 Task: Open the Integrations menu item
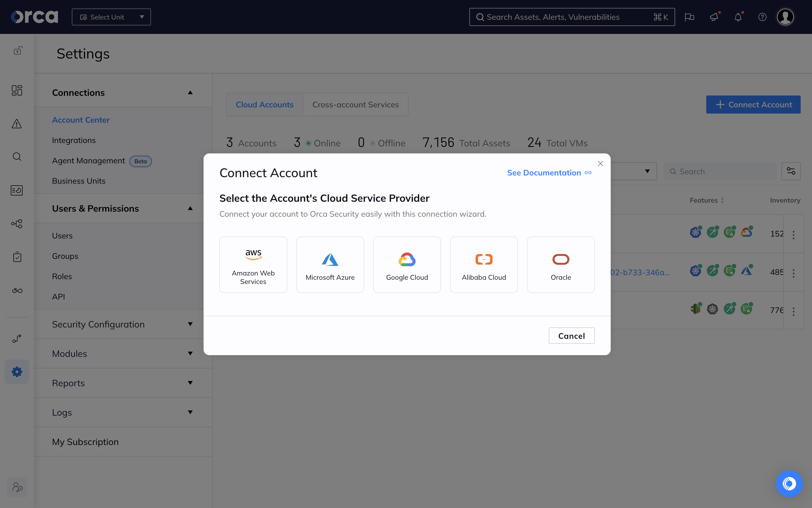click(74, 140)
